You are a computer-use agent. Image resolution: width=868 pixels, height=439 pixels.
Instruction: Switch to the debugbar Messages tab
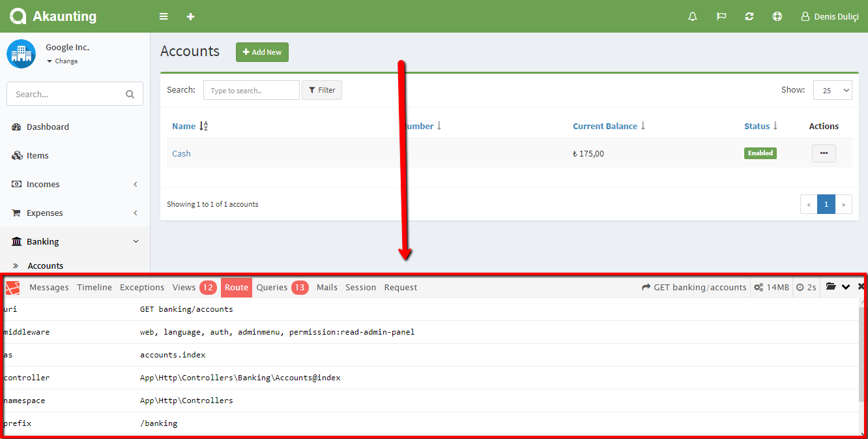pos(49,287)
